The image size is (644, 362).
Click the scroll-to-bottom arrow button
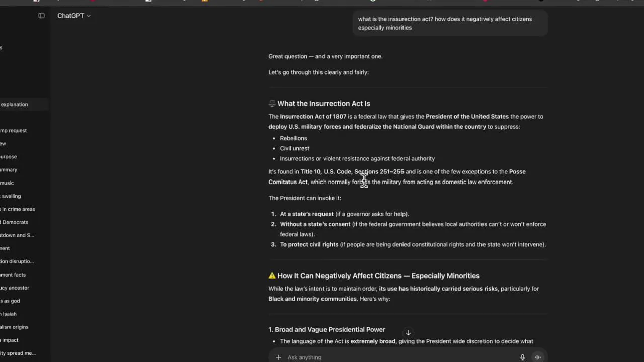408,333
